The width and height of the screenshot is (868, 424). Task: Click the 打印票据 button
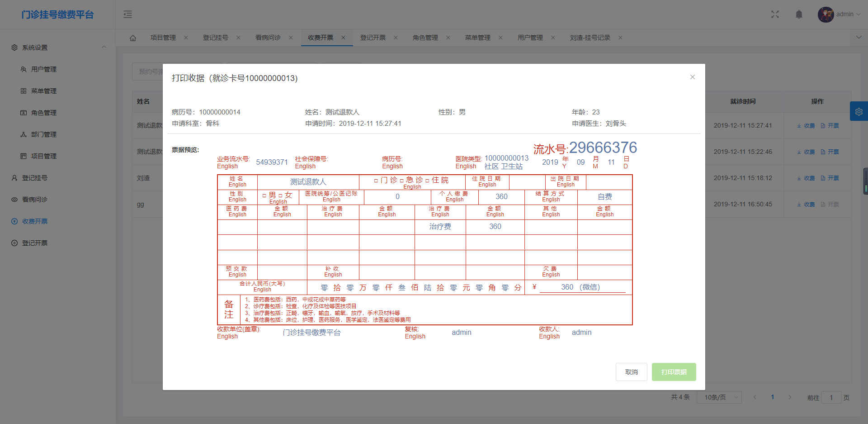click(674, 372)
